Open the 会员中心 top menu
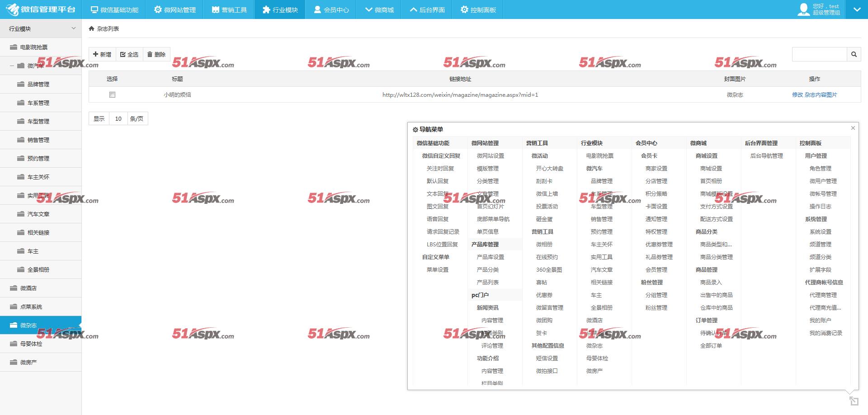868x415 pixels. coord(331,9)
